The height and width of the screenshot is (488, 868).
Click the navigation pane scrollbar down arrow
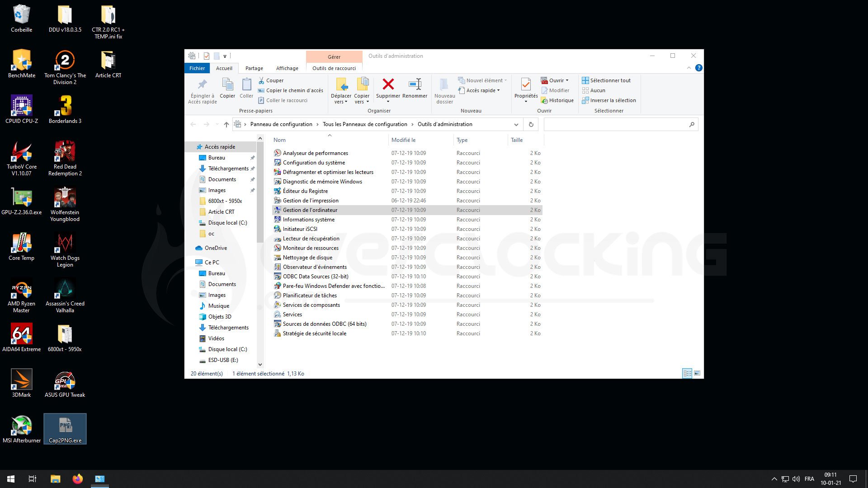point(260,364)
